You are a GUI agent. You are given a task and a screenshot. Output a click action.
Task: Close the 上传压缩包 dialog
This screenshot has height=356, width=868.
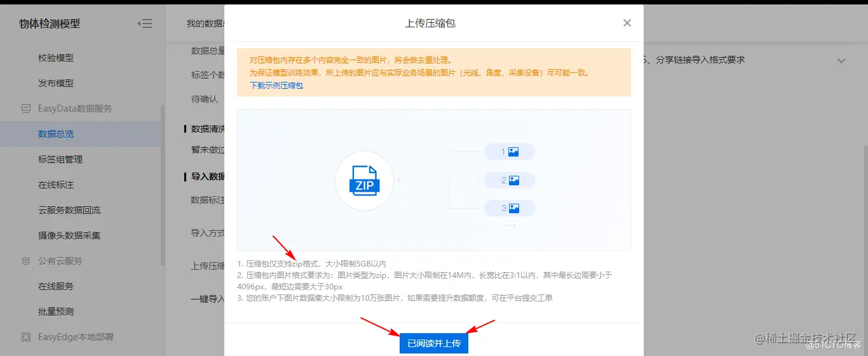(x=627, y=23)
